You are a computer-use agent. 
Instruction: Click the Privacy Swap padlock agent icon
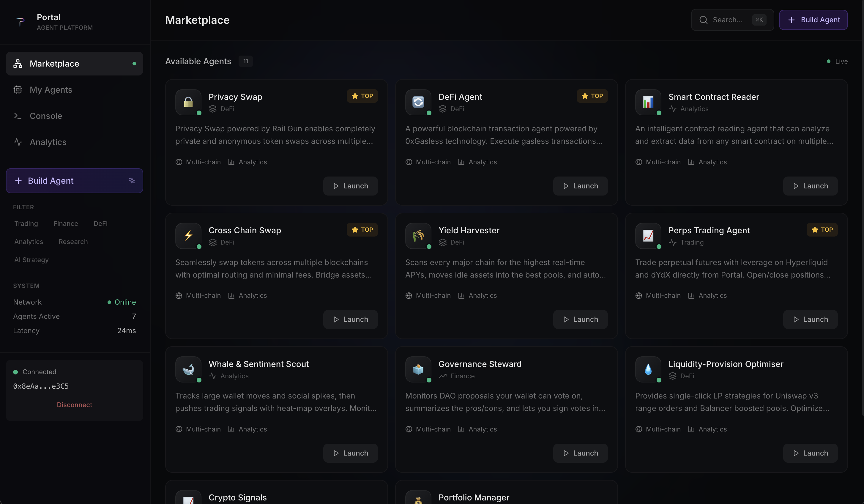[188, 102]
